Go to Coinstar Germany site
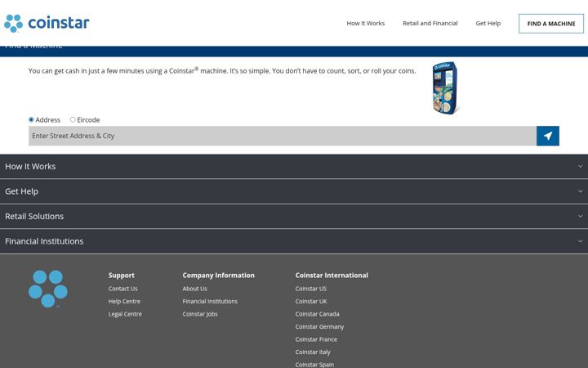The image size is (588, 368). [x=319, y=326]
